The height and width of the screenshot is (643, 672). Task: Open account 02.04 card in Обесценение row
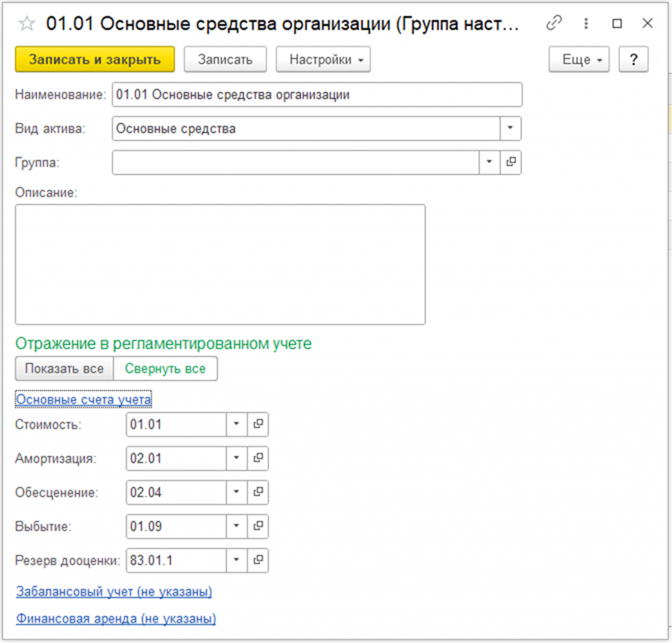pos(258,492)
